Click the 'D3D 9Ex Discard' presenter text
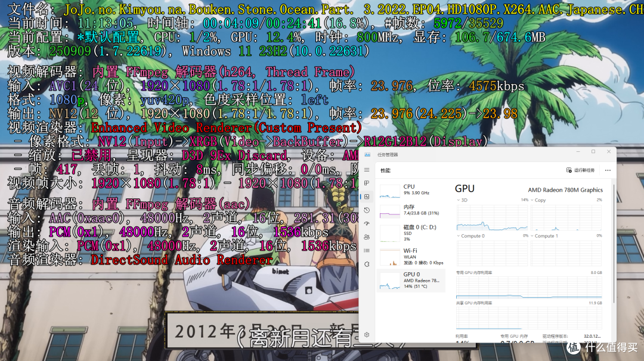 click(234, 156)
